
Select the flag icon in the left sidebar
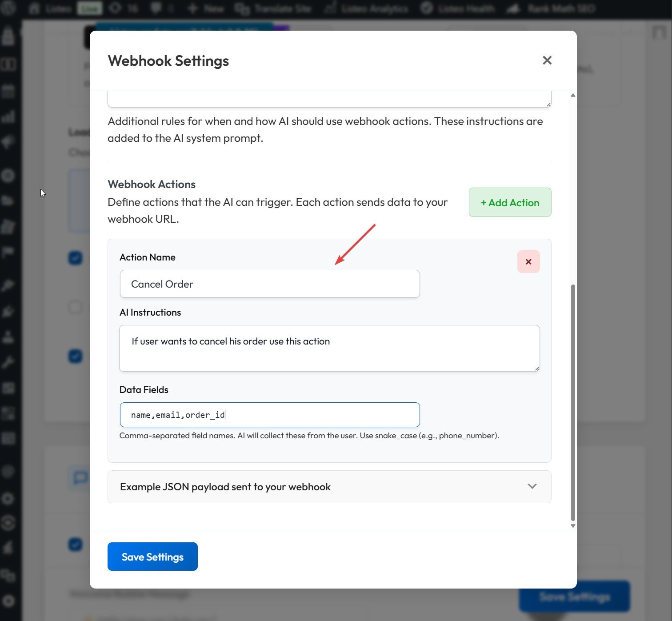[8, 252]
